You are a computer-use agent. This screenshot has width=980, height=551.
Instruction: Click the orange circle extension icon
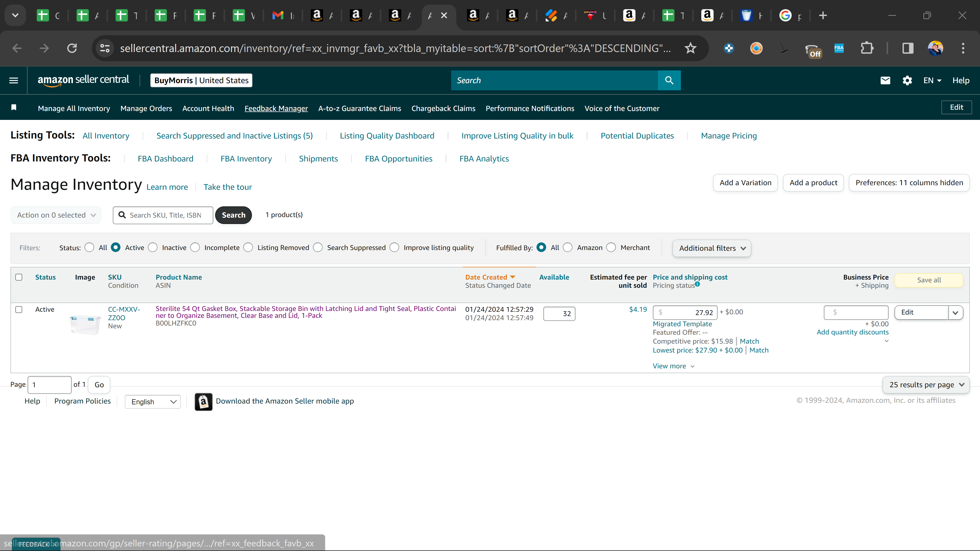(x=756, y=48)
